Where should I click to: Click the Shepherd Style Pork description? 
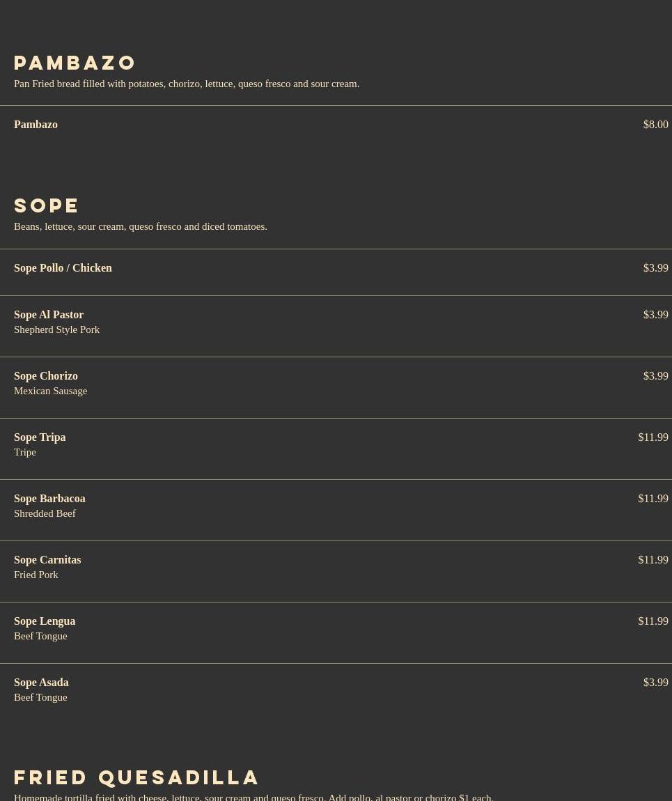click(56, 329)
